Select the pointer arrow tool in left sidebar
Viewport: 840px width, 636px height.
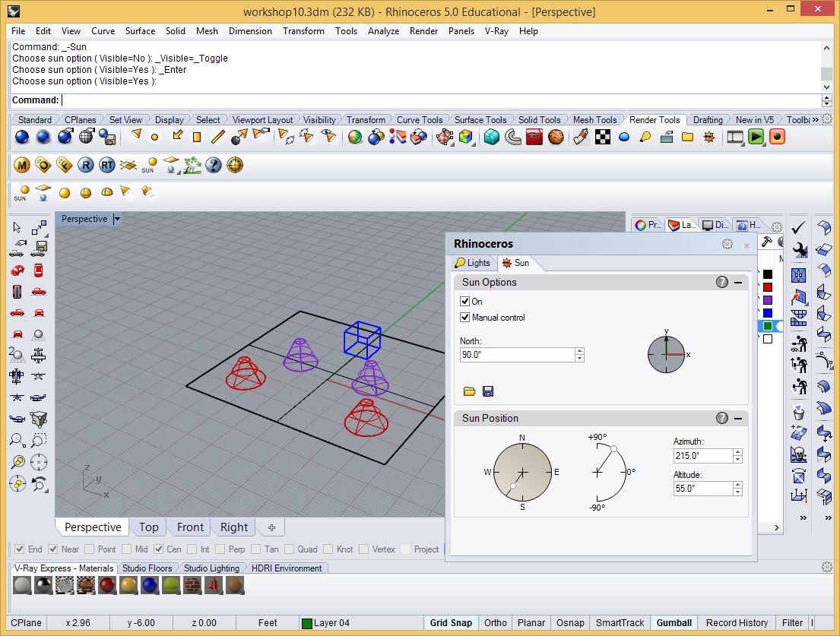17,227
